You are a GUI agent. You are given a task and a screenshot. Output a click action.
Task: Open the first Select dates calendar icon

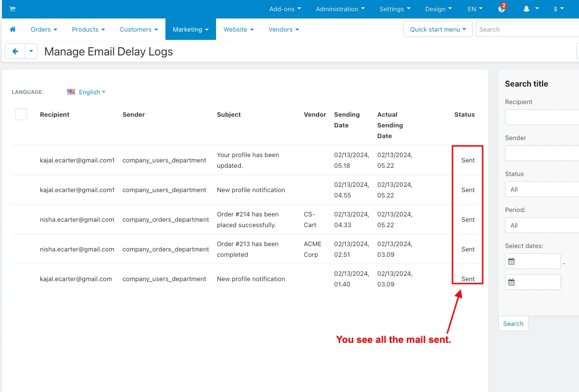511,261
